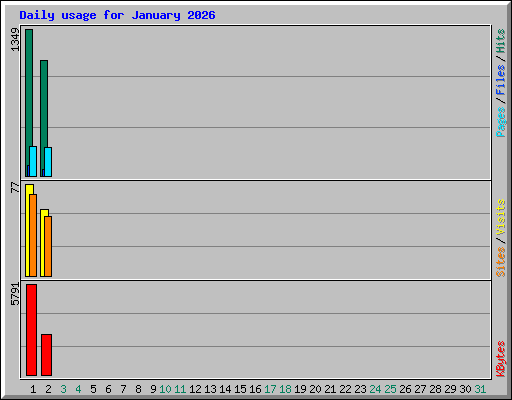512x400 pixels.
Task: Click day label 5 on x-axis
Action: [x=93, y=389]
